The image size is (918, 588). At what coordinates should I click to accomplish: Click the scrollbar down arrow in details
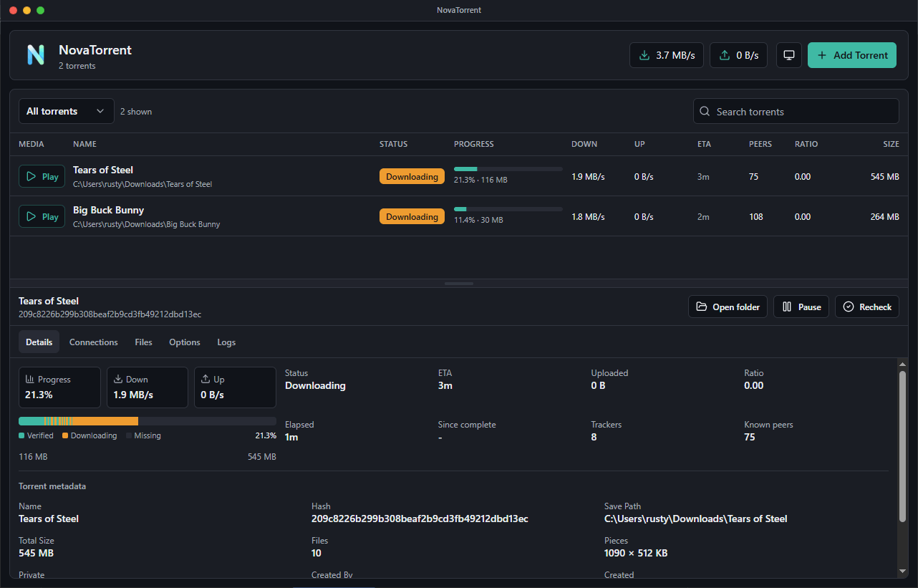(x=902, y=571)
